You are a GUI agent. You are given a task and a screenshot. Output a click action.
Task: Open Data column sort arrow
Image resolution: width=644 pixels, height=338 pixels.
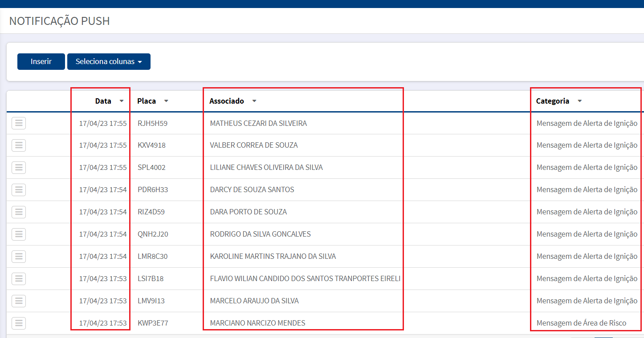(x=122, y=101)
